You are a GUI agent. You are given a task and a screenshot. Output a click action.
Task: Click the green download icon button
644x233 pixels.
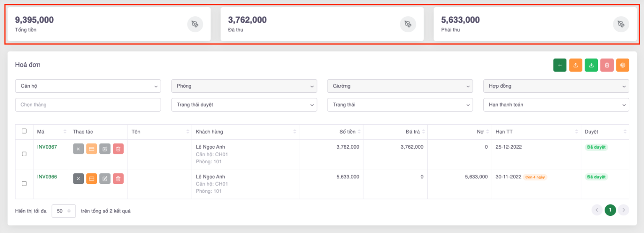click(x=591, y=65)
